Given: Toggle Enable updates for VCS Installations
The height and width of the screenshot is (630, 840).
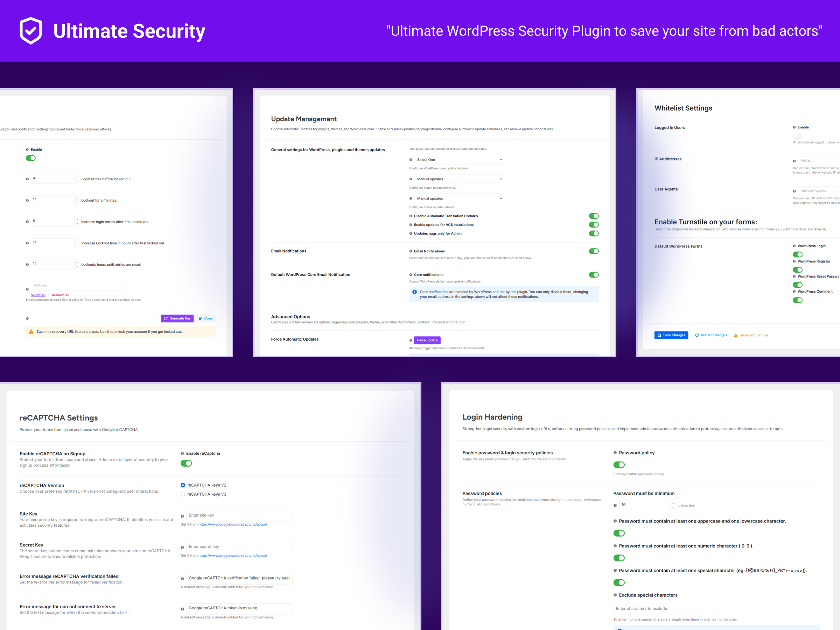Looking at the screenshot, I should tap(594, 225).
